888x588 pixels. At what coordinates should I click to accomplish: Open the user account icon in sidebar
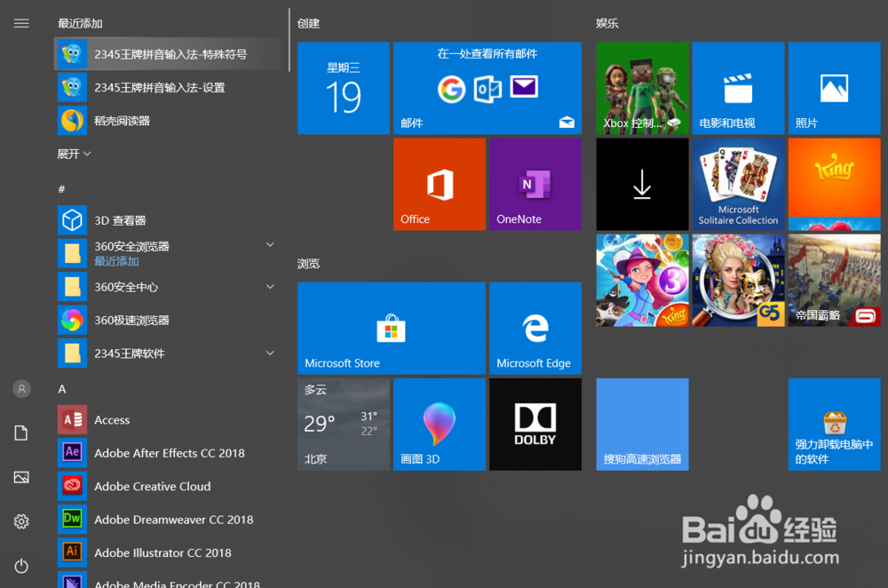[x=21, y=389]
